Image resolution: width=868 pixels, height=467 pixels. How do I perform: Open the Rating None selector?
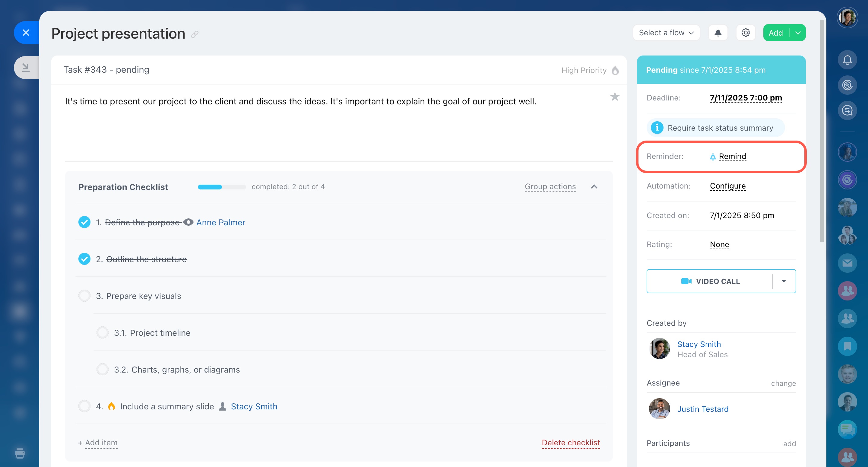[719, 244]
